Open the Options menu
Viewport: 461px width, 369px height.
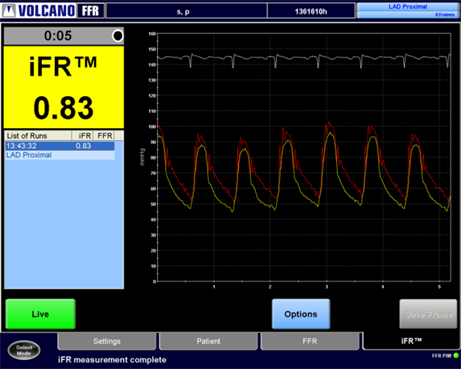pos(301,314)
